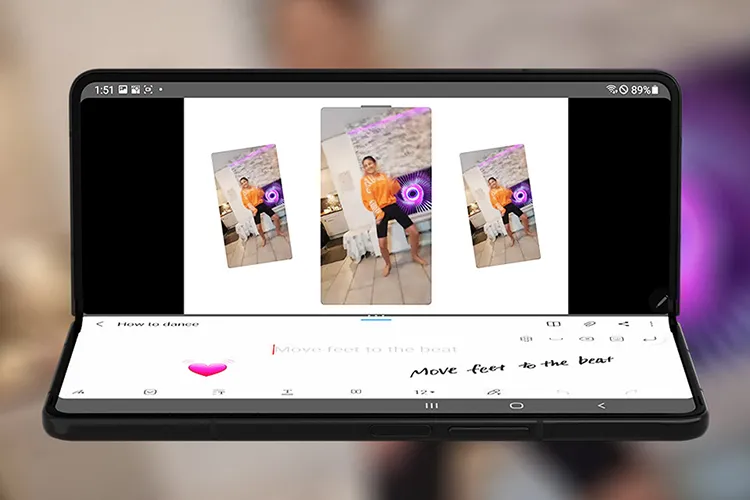
Task: Share the note using share icon
Action: pos(624,324)
